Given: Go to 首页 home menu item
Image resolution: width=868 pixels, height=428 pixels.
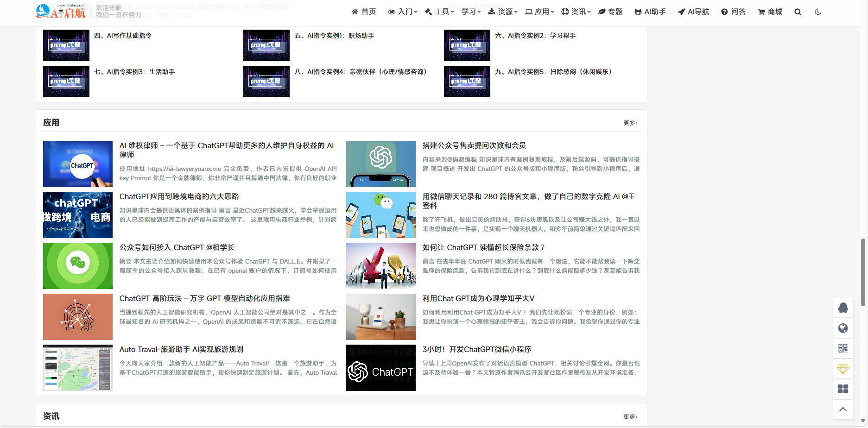Looking at the screenshot, I should [x=364, y=12].
